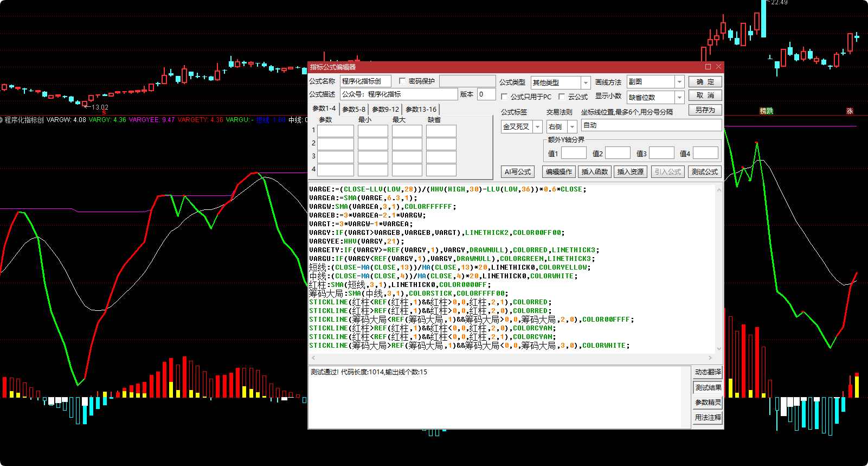Open the 插入函数 button
The height and width of the screenshot is (466, 868).
tap(594, 171)
